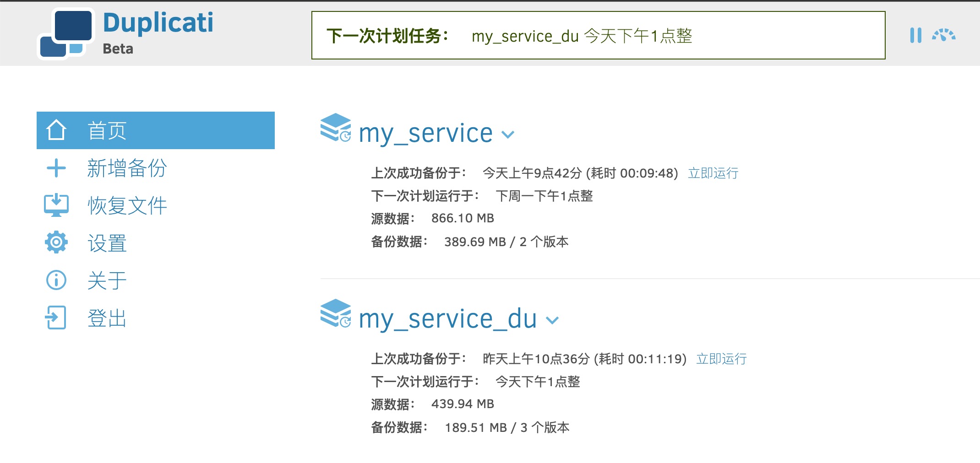Viewport: 980px width, 463px height.
Task: Run my_service_du now via 立即运行
Action: pos(721,359)
